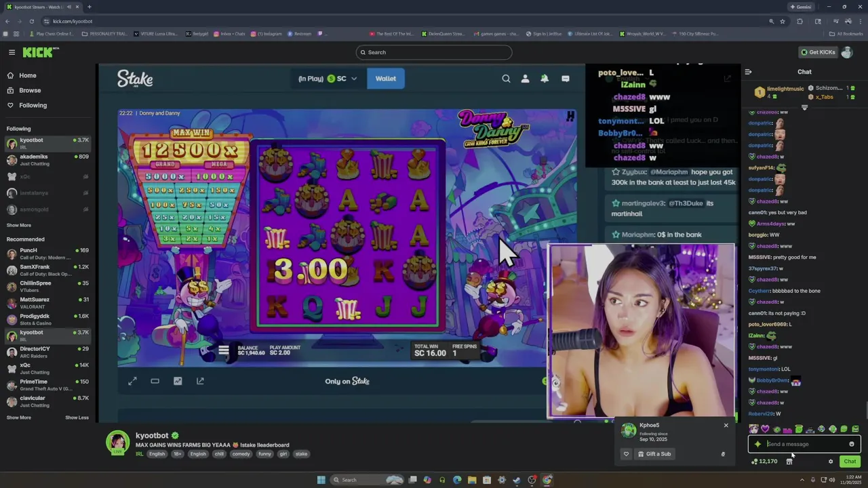This screenshot has width=868, height=488.
Task: Click the Gift a Sub button
Action: [654, 454]
